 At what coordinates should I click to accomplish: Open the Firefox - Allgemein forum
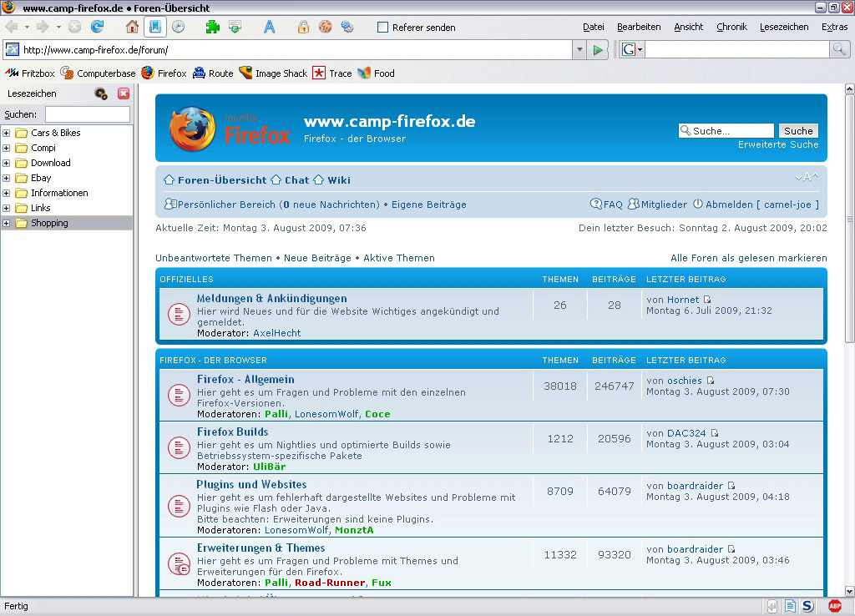tap(245, 380)
